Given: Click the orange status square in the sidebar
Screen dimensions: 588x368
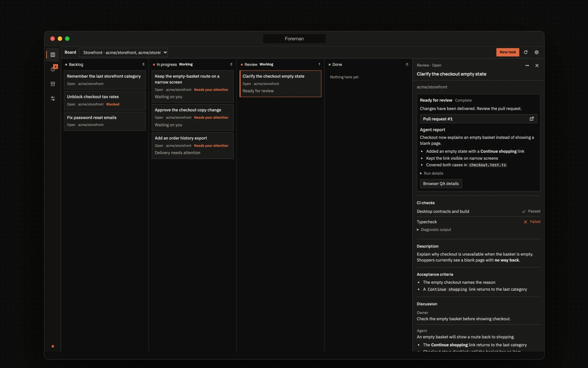Looking at the screenshot, I should click(x=53, y=346).
